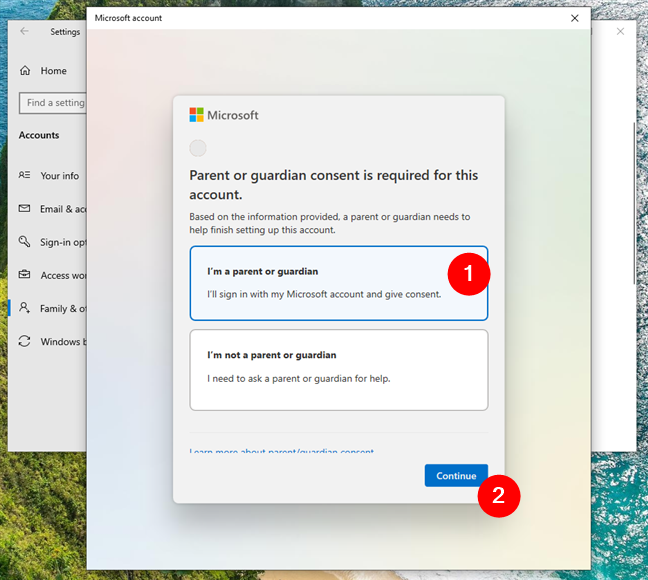Click the Microsoft logo in dialog
Screen dimensions: 648x580
point(196,115)
